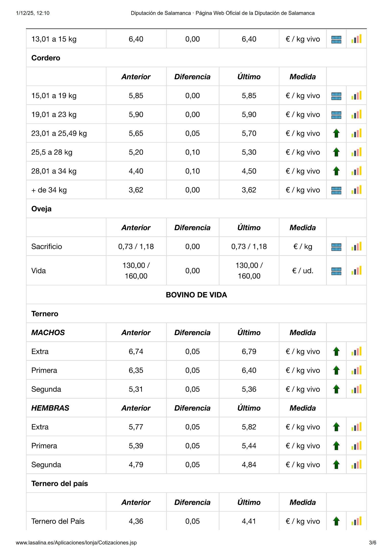Open the chart icon for Hembras Extra row
This screenshot has width=392, height=555.
coord(356,427)
